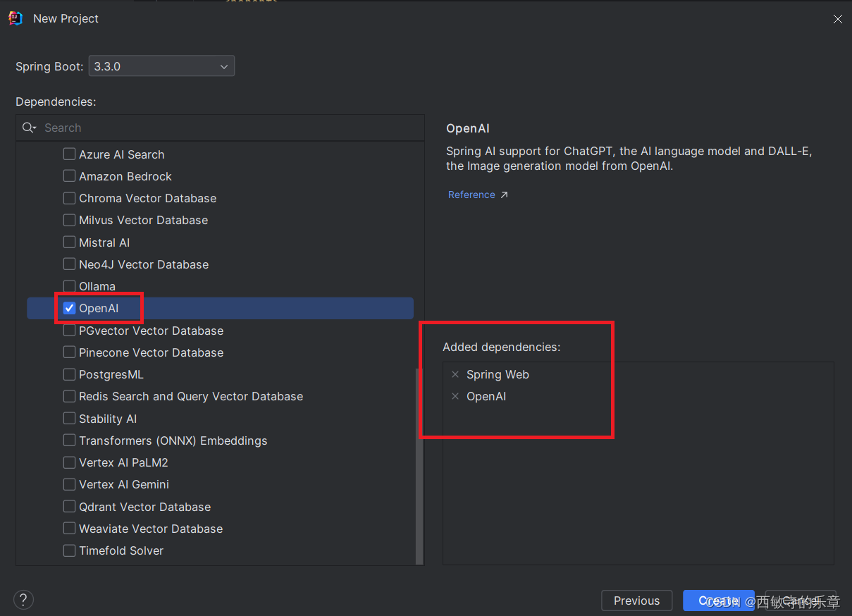Image resolution: width=852 pixels, height=616 pixels.
Task: Enable Pinecone Vector Database checkbox
Action: (69, 352)
